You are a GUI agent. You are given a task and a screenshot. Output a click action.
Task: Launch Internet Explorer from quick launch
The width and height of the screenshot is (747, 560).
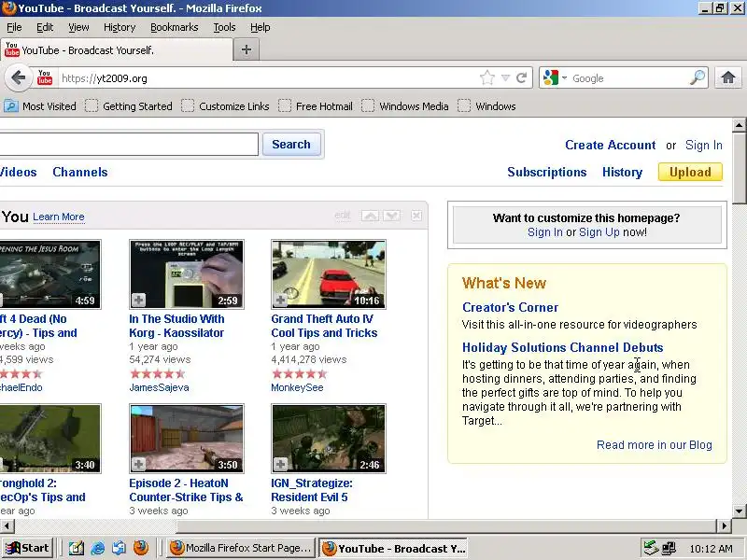click(98, 548)
